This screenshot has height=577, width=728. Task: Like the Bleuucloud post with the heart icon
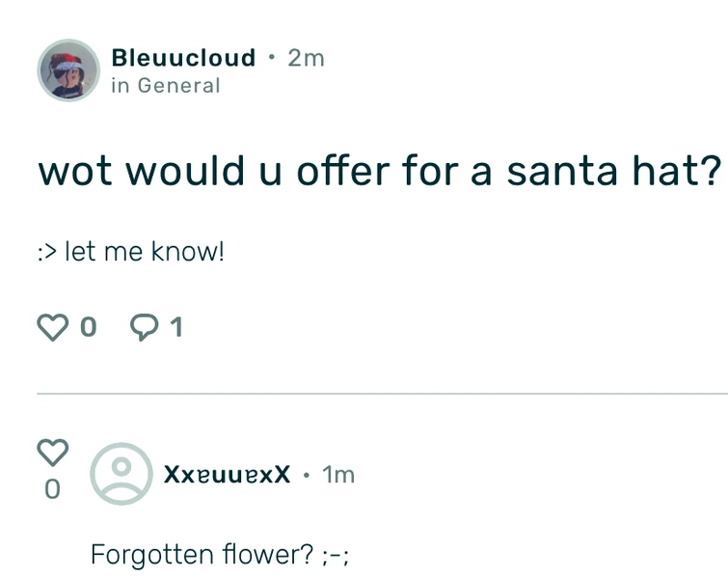tap(54, 328)
